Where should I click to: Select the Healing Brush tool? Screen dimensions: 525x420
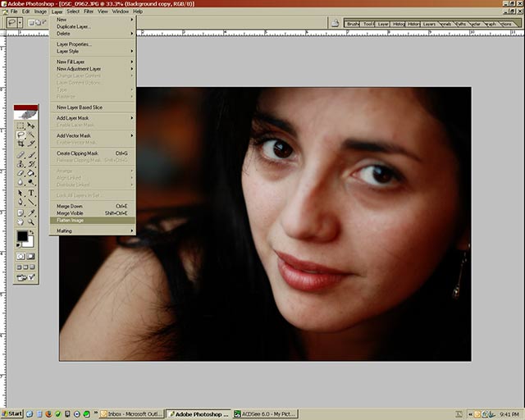pyautogui.click(x=21, y=155)
